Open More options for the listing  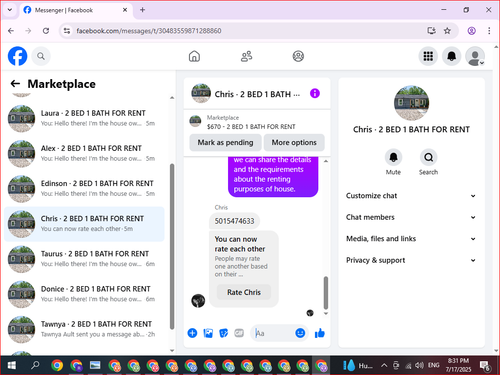(294, 142)
